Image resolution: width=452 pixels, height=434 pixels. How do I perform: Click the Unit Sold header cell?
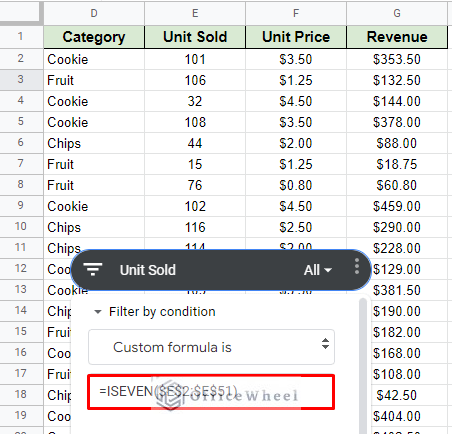click(x=195, y=37)
